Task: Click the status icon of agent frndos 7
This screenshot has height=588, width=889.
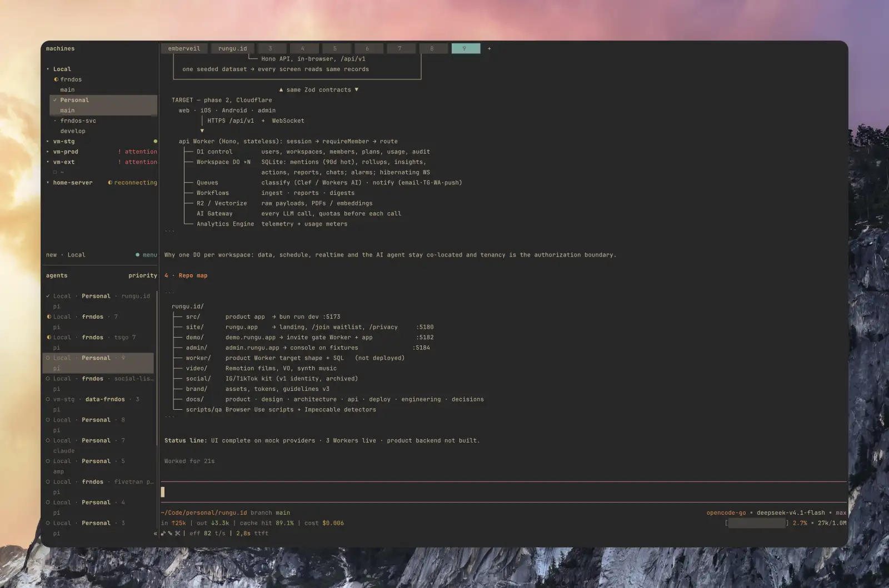Action: point(49,317)
